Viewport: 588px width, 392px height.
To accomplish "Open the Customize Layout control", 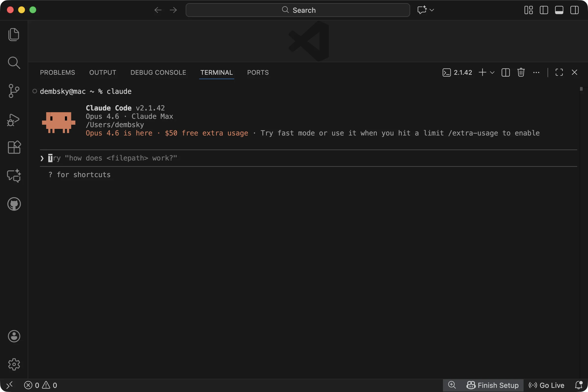I will [x=528, y=10].
